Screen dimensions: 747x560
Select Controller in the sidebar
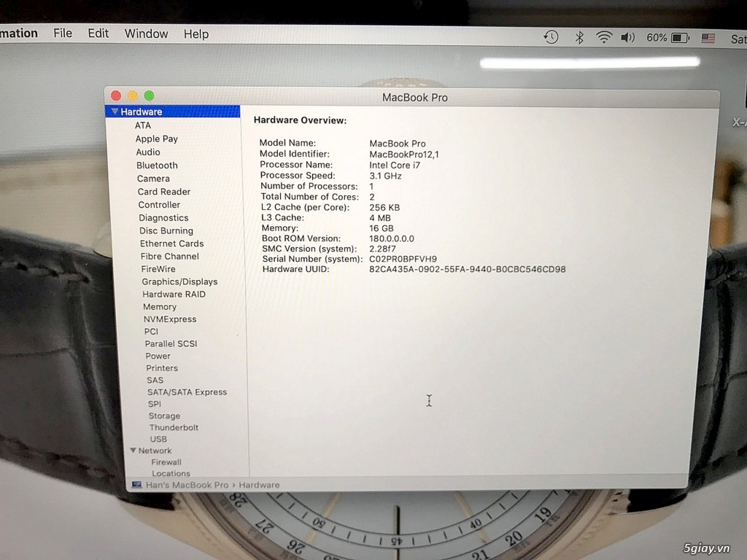[x=159, y=205]
